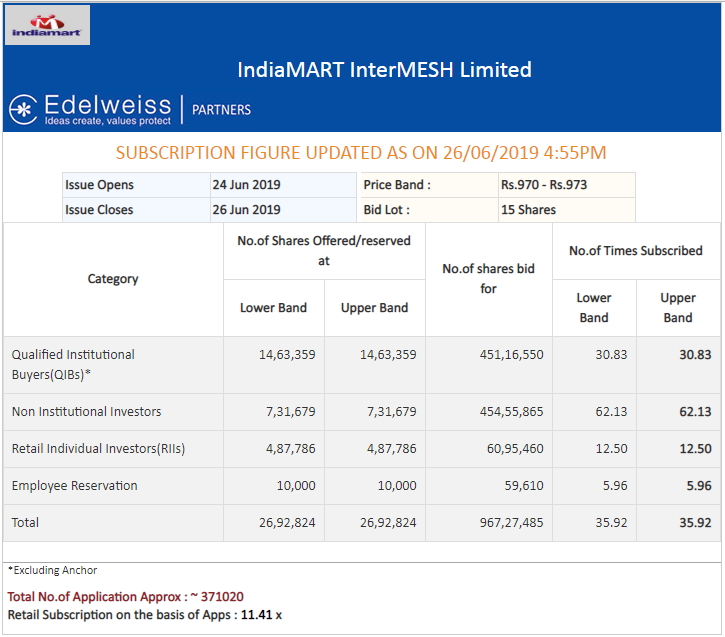
Task: Select QIB shares bid 451,16,550
Action: (x=511, y=355)
